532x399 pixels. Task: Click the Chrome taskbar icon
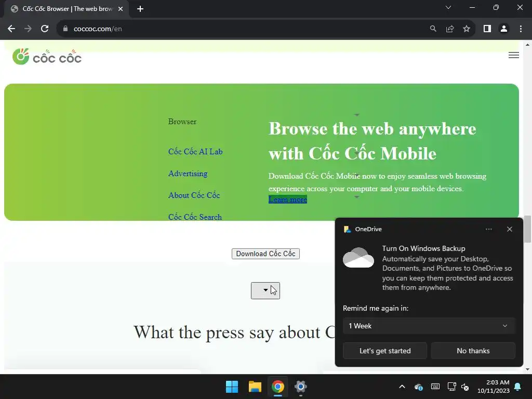[x=277, y=387]
